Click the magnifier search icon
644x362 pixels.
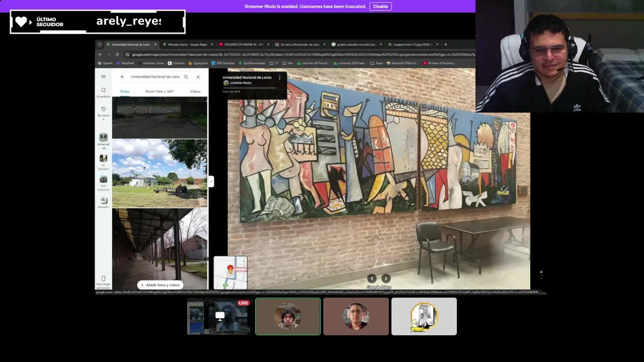point(186,77)
